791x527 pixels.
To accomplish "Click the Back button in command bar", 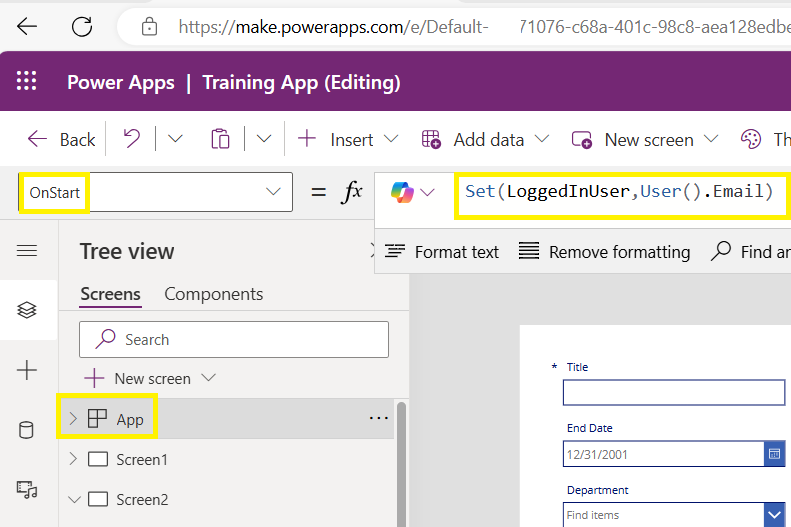I will (61, 139).
